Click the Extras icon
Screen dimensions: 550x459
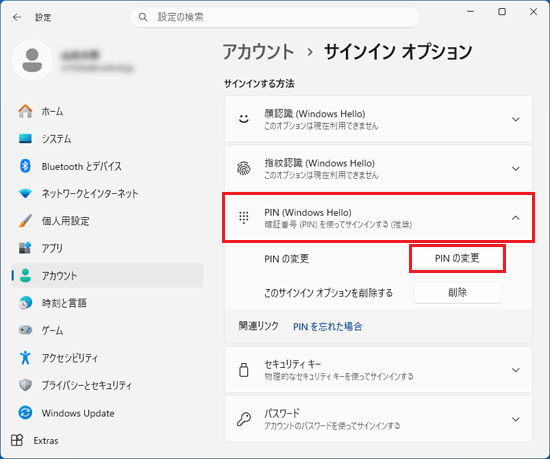point(17,440)
